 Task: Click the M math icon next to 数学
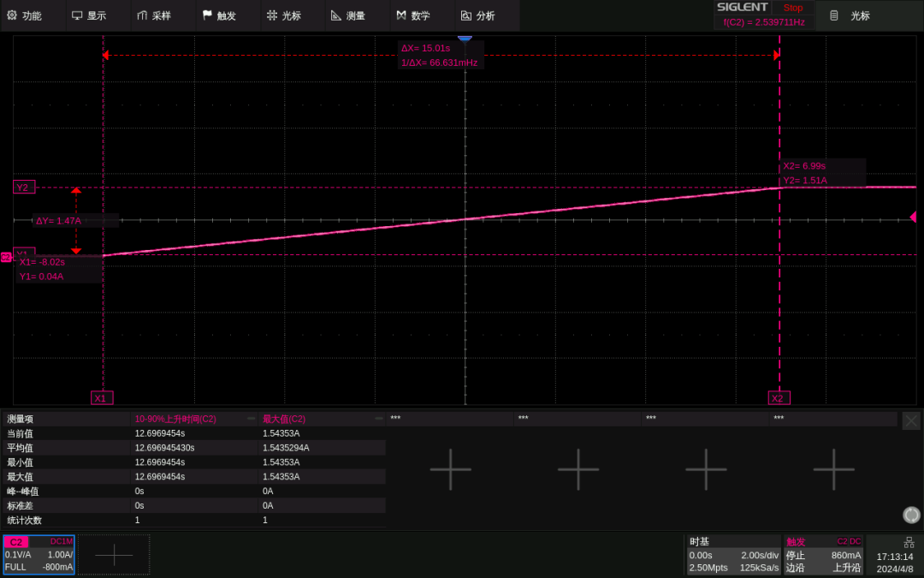(401, 15)
